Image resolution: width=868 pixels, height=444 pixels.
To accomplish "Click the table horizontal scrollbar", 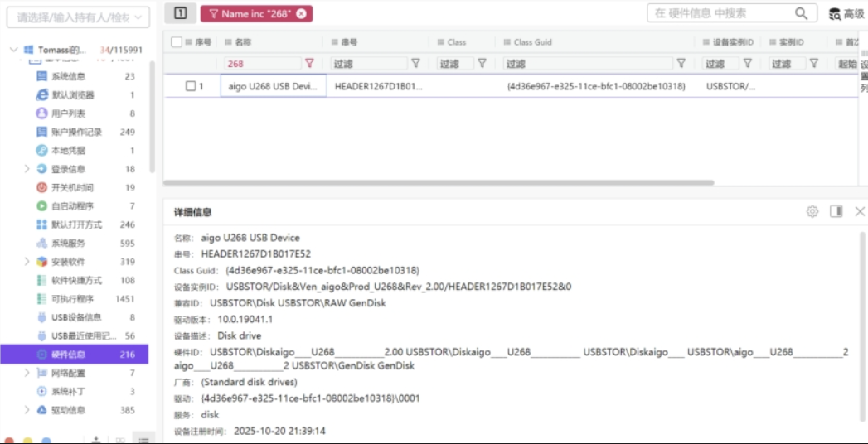I will coord(439,182).
